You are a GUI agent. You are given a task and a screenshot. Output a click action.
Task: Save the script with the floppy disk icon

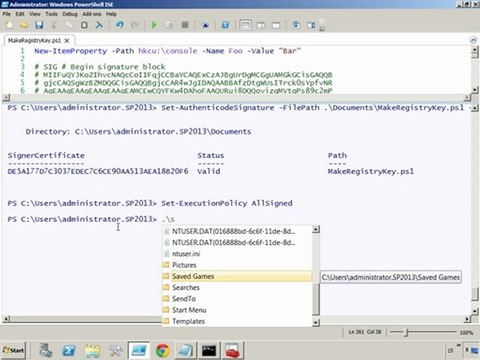pos(39,25)
